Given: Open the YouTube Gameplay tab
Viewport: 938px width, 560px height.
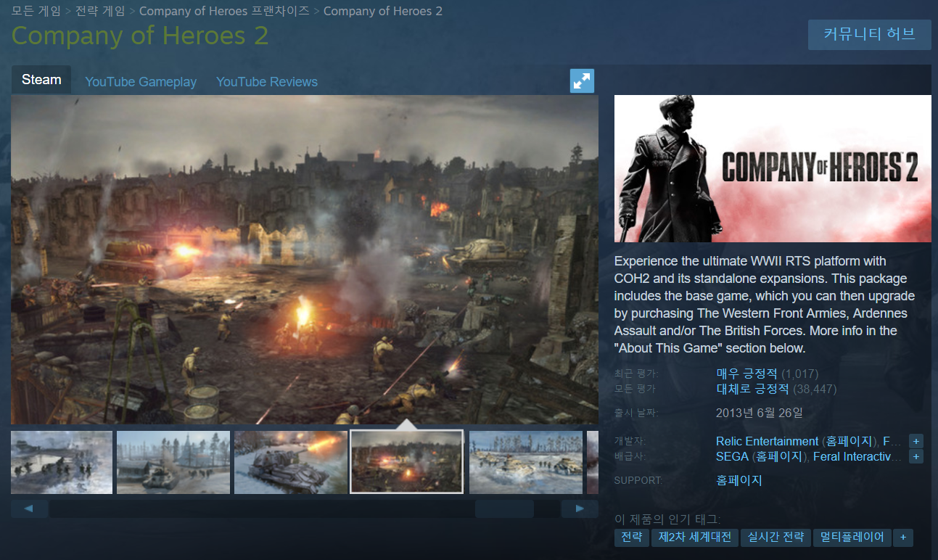Looking at the screenshot, I should coord(141,82).
